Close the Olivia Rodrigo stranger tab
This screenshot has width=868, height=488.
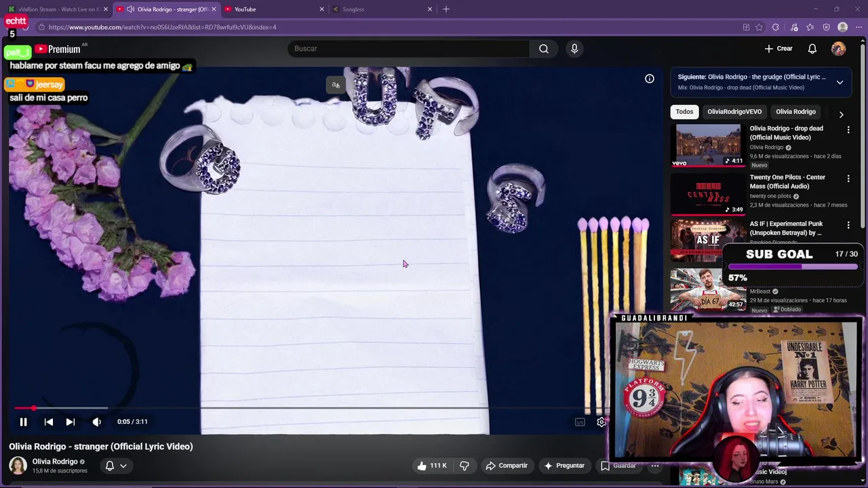(214, 9)
